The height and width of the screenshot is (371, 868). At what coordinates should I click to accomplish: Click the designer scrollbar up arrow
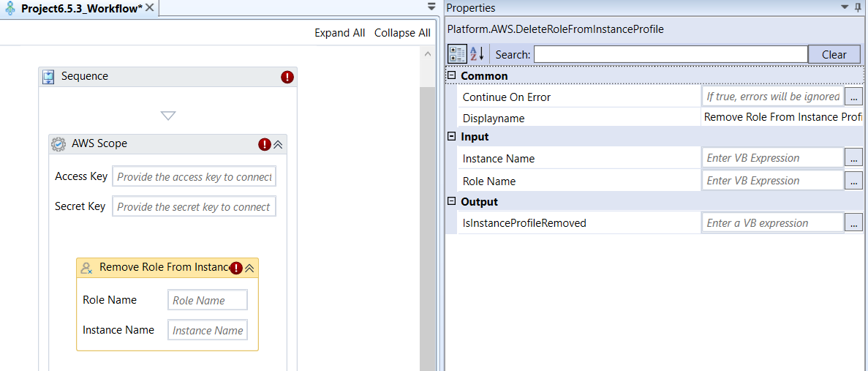pyautogui.click(x=426, y=54)
